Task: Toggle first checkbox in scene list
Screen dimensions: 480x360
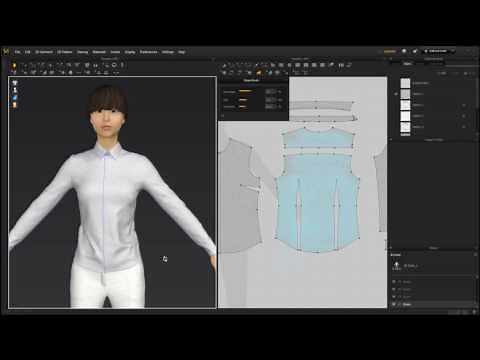Action: [x=394, y=282]
